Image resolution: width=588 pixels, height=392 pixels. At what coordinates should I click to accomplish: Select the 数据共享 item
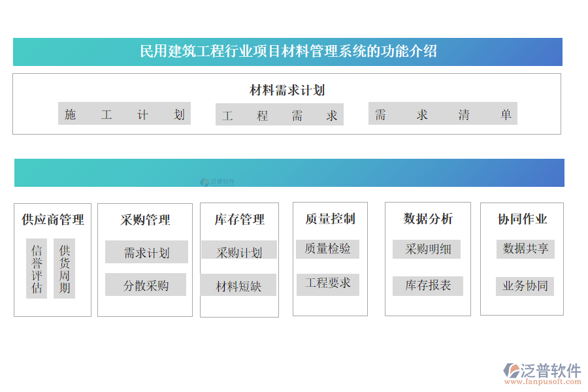click(x=525, y=248)
